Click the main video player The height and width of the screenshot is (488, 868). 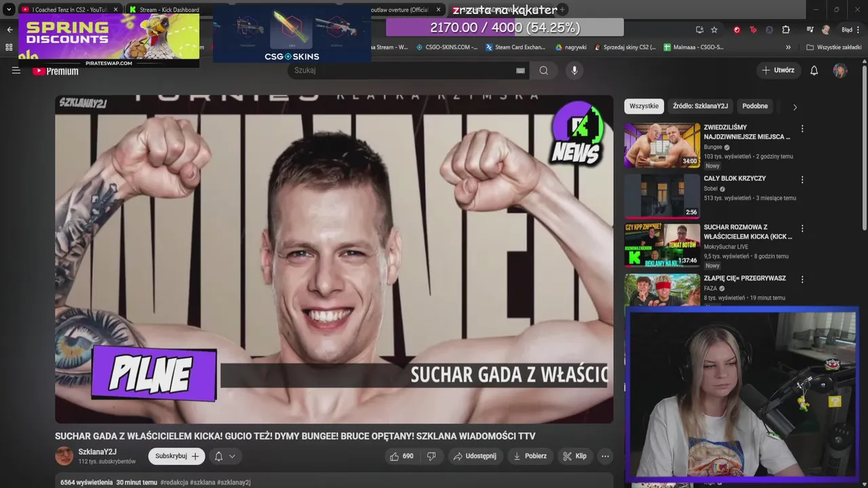334,259
